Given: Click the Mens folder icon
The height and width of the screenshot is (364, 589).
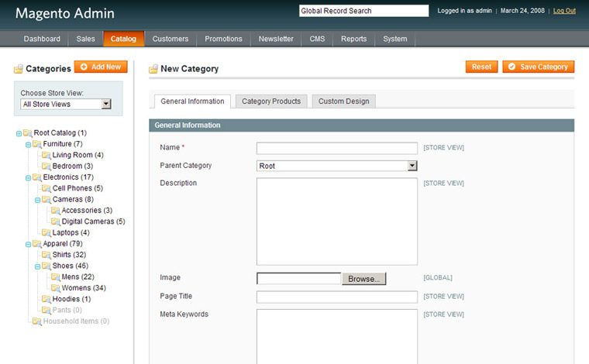Looking at the screenshot, I should (56, 277).
